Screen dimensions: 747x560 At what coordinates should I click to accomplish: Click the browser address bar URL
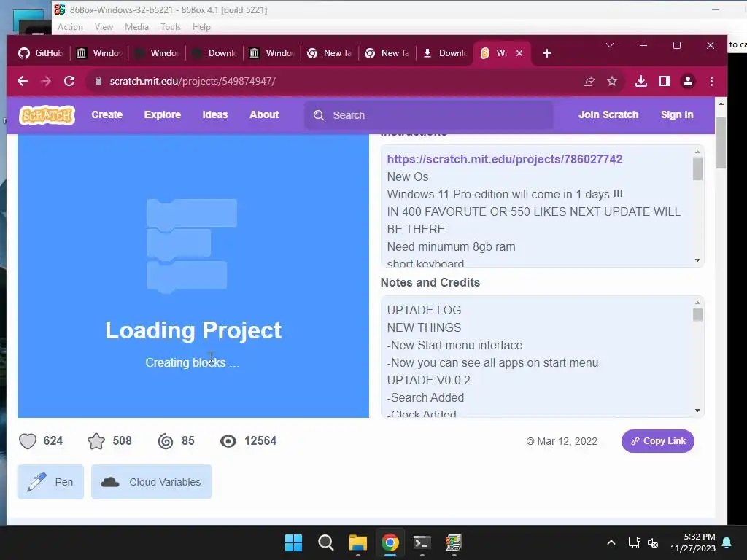193,82
